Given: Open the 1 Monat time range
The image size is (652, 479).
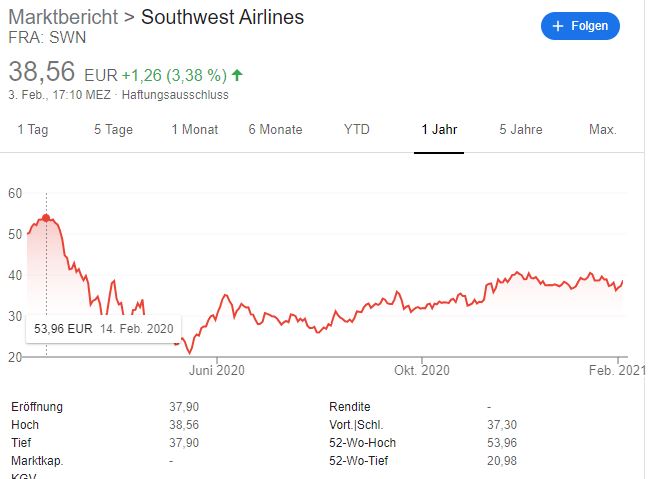Looking at the screenshot, I should (195, 129).
